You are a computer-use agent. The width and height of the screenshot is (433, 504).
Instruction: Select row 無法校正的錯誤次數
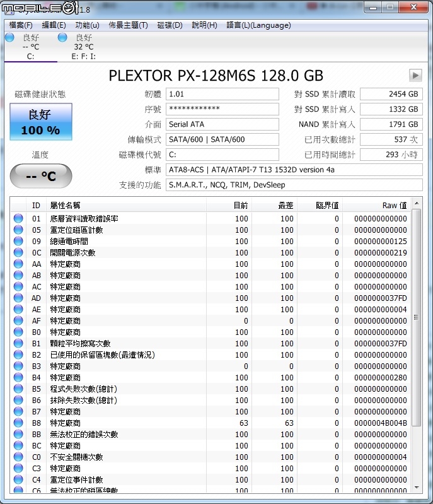tap(211, 434)
